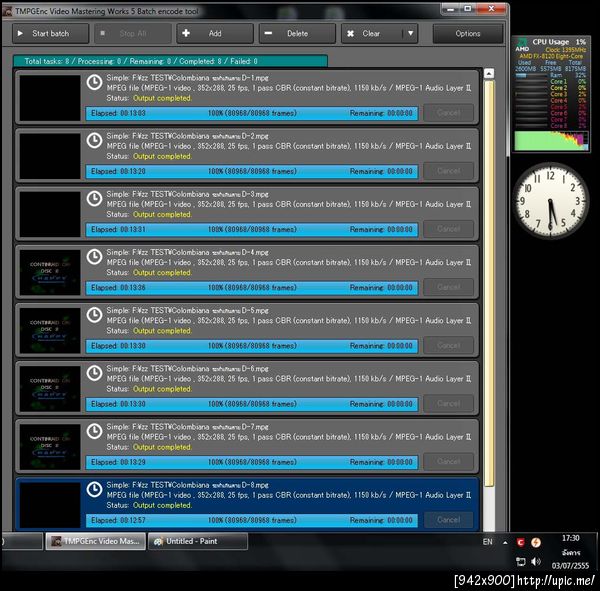Click Cancel button of D-4.mpg task
Image resolution: width=600 pixels, height=591 pixels.
pos(448,287)
